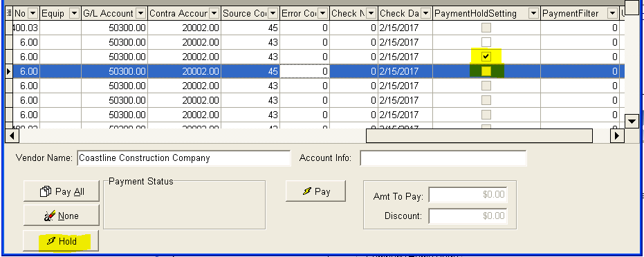Click the horizontal scrollbar thumb
The image size is (644, 257).
[479, 135]
